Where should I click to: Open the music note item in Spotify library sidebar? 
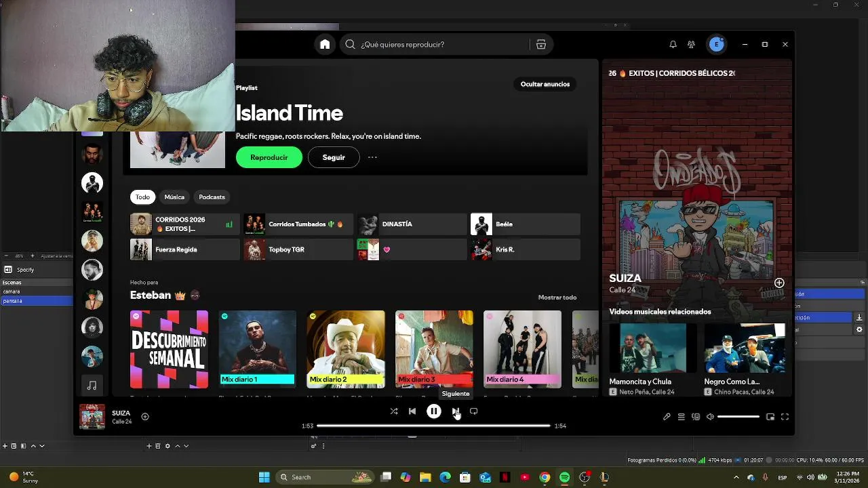(x=92, y=385)
